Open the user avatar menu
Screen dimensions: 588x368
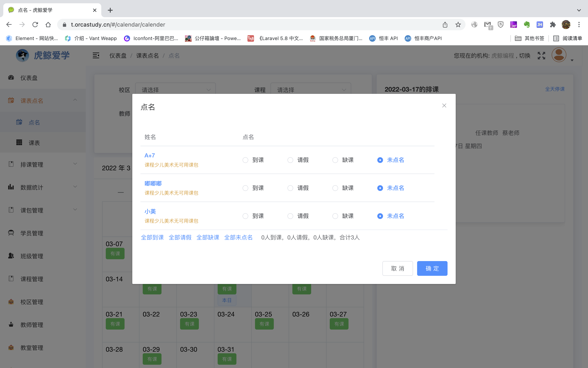(559, 55)
